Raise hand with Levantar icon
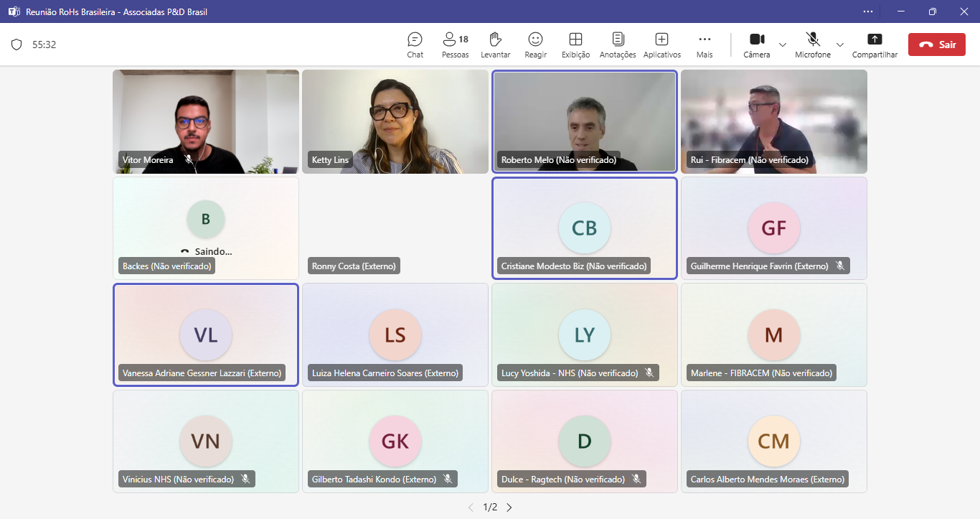The image size is (980, 519). click(x=495, y=45)
